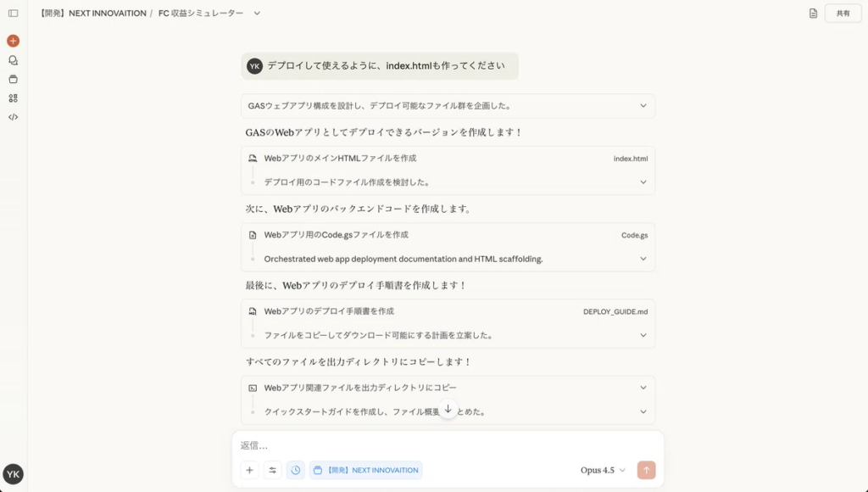Expand the GASウェブアプリ構成 thinking summary
Screen dimensions: 868x492
click(x=643, y=106)
